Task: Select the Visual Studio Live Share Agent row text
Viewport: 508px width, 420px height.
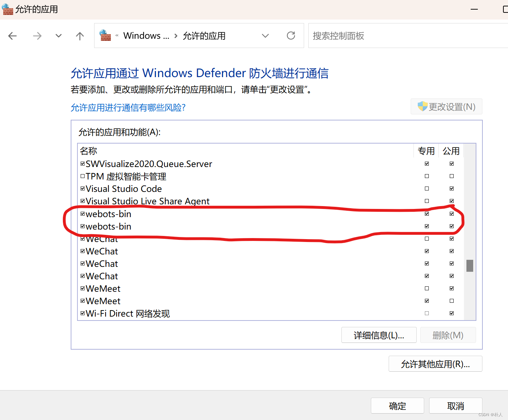Action: [147, 201]
